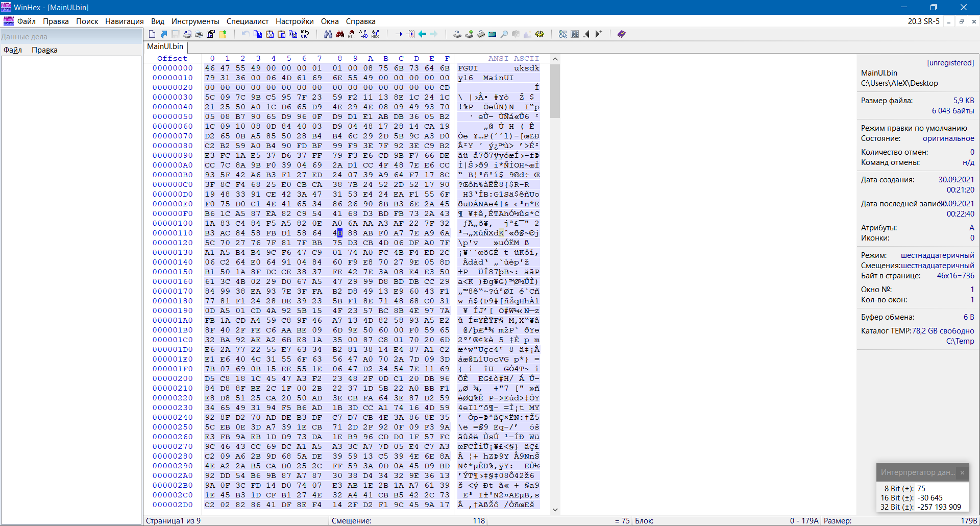The image size is (980, 526).
Task: Click the Open disk icon
Action: tap(457, 34)
